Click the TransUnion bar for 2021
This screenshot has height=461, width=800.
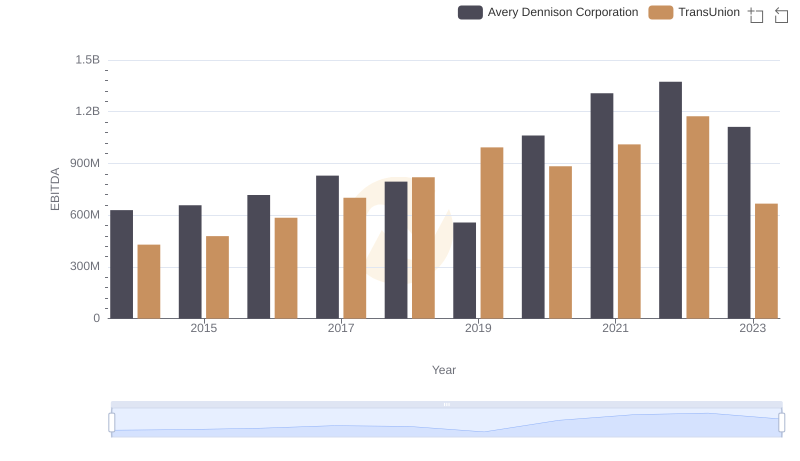629,231
